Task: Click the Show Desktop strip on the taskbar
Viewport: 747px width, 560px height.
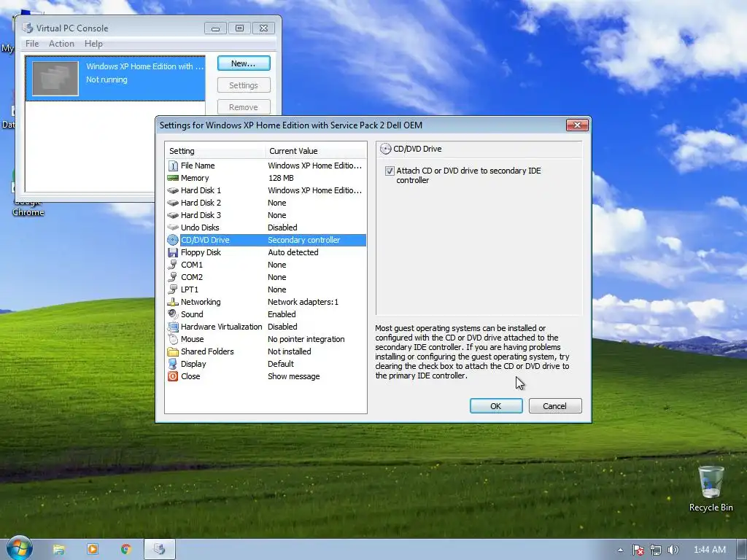Action: coord(742,550)
